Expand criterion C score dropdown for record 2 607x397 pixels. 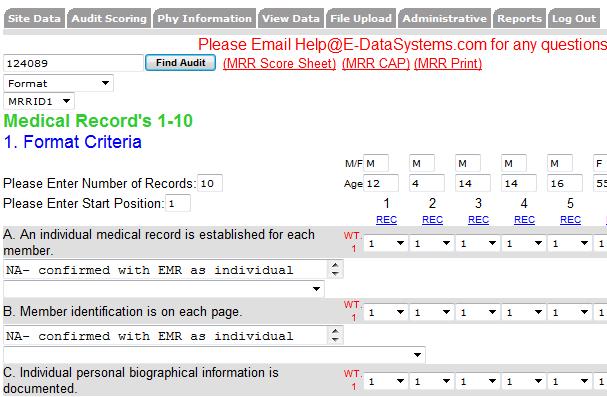pos(432,382)
